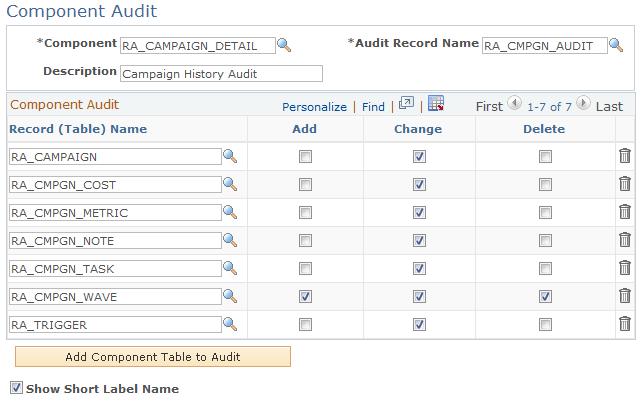Screen dimensions: 642x399
Task: Toggle Show Short Label Name checkbox
Action: [x=16, y=388]
